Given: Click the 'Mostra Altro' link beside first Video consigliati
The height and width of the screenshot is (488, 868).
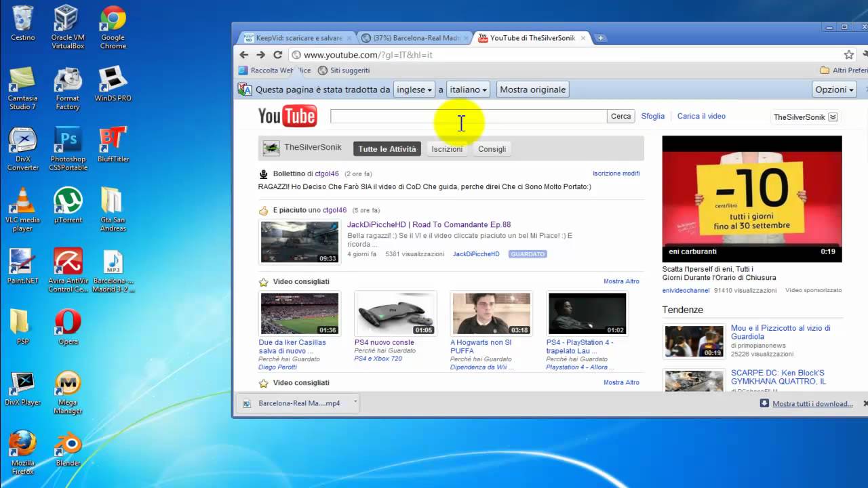Looking at the screenshot, I should click(x=621, y=281).
